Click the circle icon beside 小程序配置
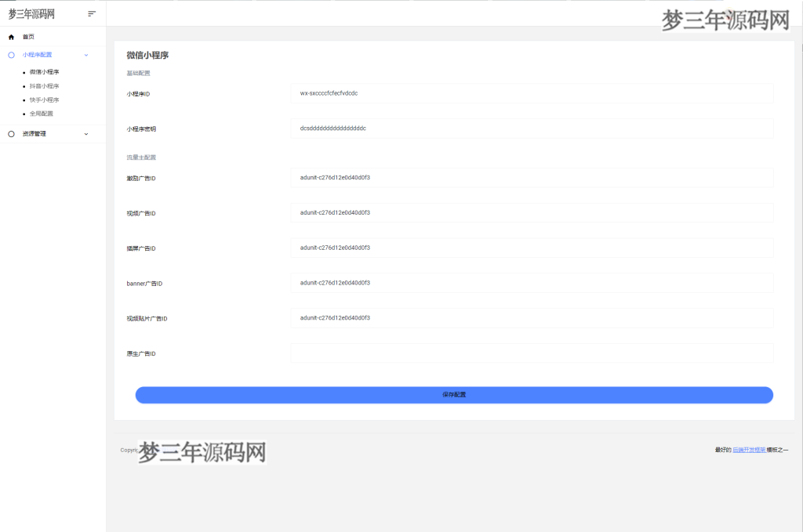This screenshot has width=803, height=532. 11,55
